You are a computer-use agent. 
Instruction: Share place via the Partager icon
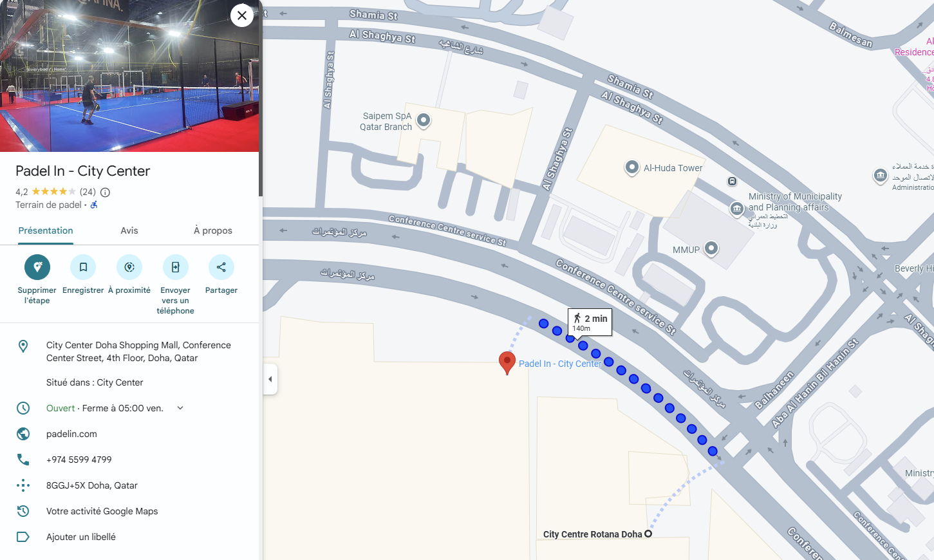pos(221,267)
